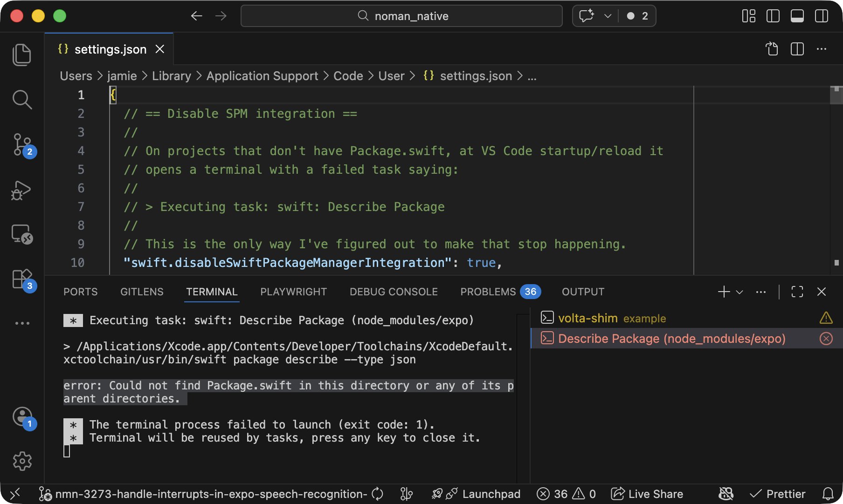Show additional views ellipsis in activity bar
Screen dimensions: 843x504
(x=22, y=323)
